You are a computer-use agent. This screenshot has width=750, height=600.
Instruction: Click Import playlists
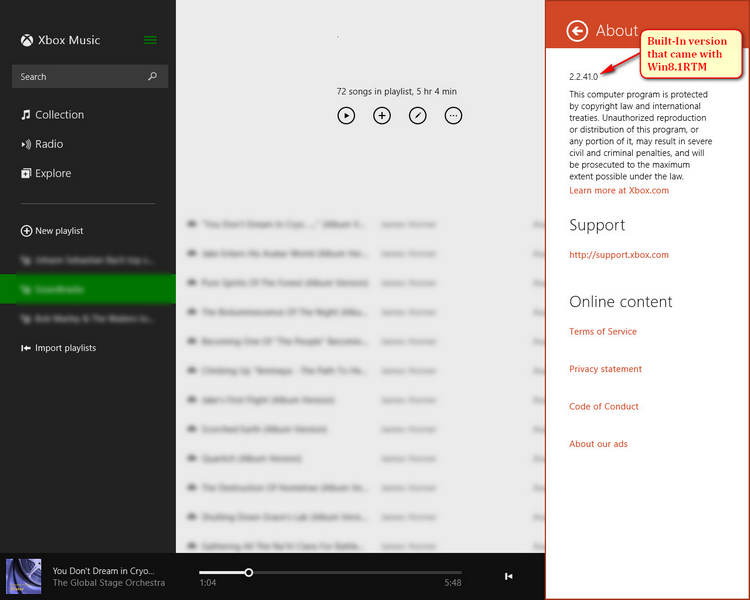pyautogui.click(x=65, y=348)
